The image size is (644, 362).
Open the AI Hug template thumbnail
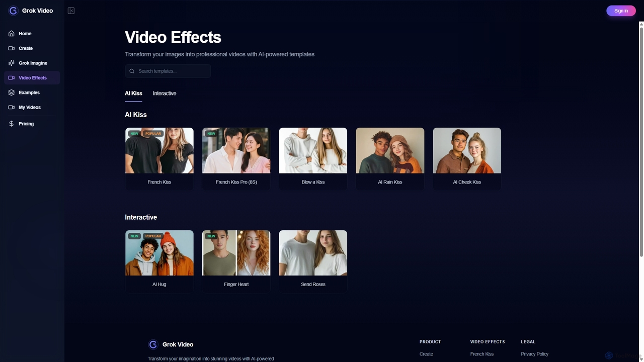159,253
